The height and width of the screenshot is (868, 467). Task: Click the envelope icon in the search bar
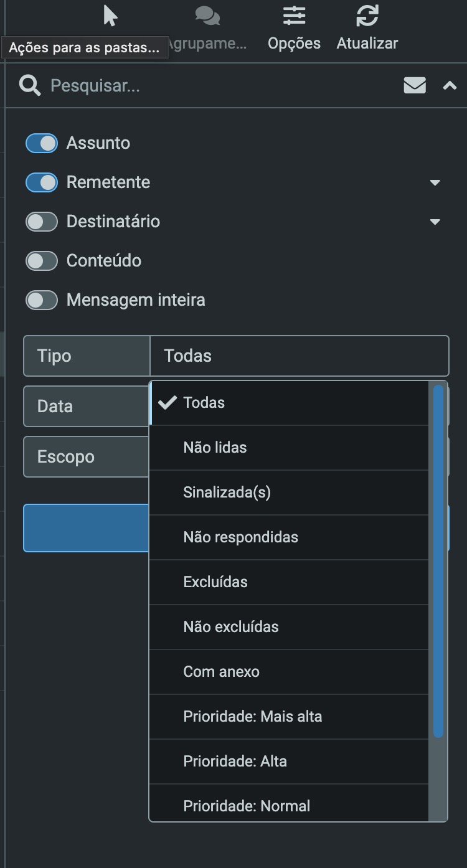[414, 85]
